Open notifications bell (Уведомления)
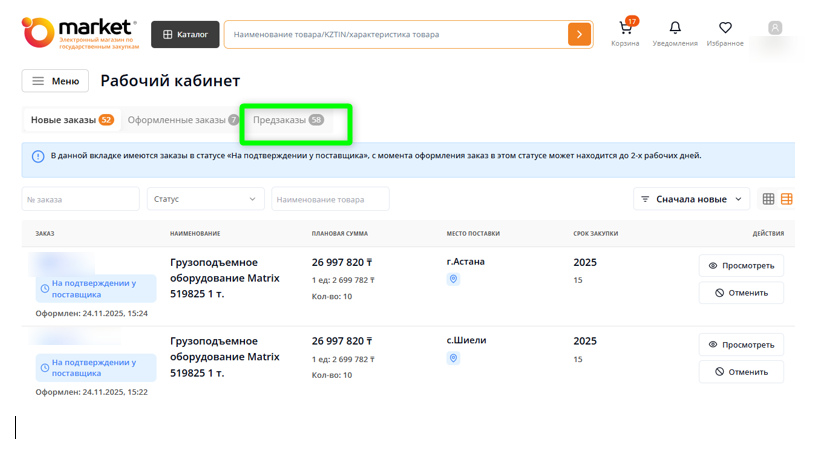 click(675, 28)
